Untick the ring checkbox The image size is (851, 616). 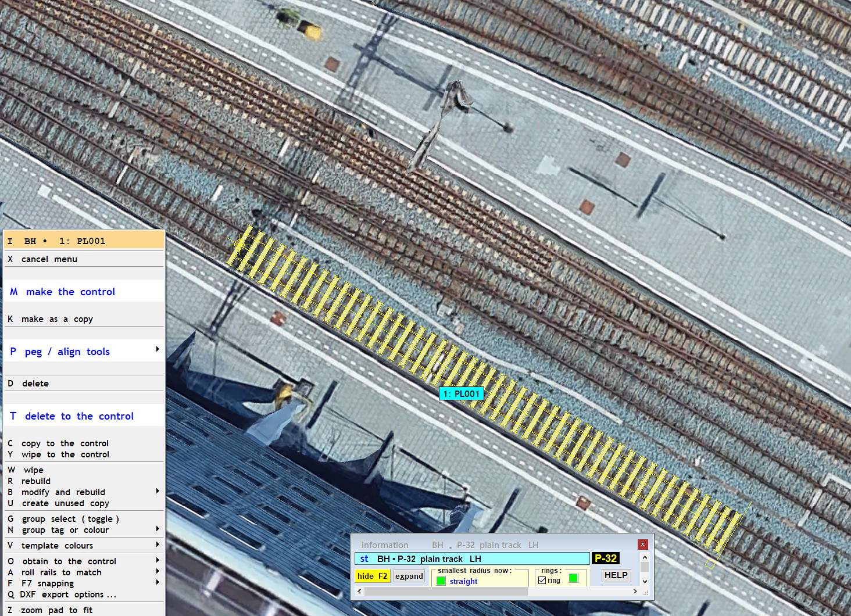(542, 581)
